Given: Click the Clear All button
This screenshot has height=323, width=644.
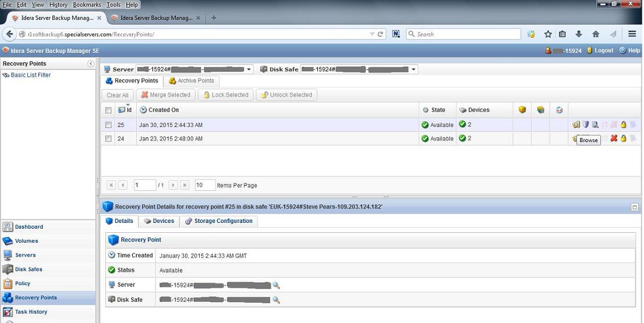Looking at the screenshot, I should (x=118, y=95).
